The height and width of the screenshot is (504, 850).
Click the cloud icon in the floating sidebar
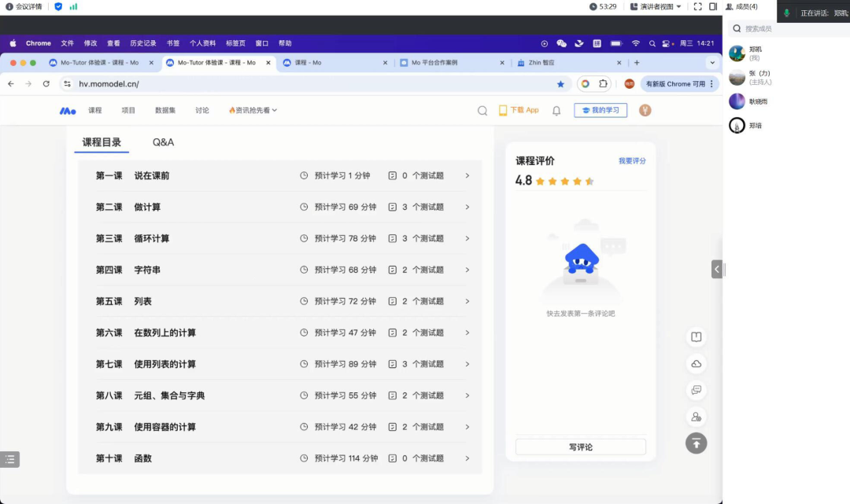(x=696, y=364)
